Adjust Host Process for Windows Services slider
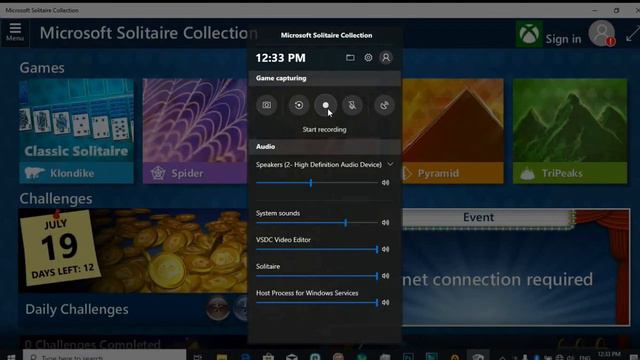Viewport: 640px width, 360px height. point(317,302)
